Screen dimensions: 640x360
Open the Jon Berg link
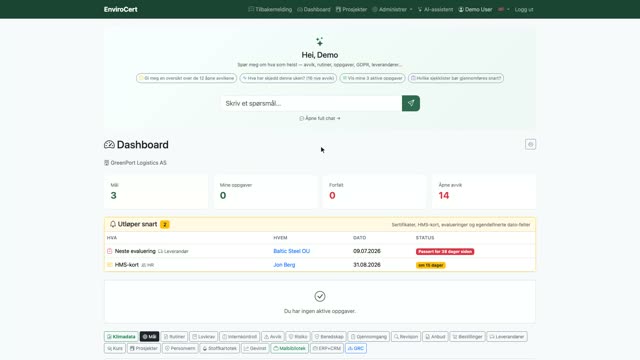(284, 265)
